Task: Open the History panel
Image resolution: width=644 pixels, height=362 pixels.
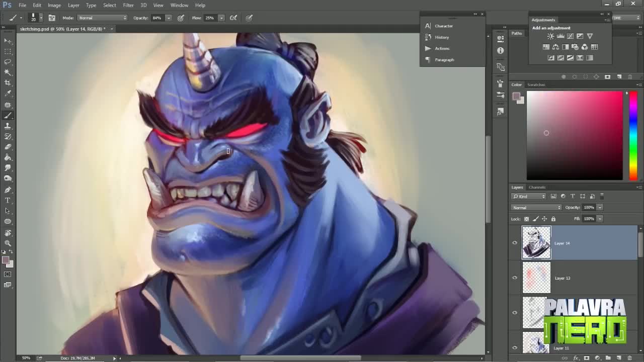Action: pos(442,37)
